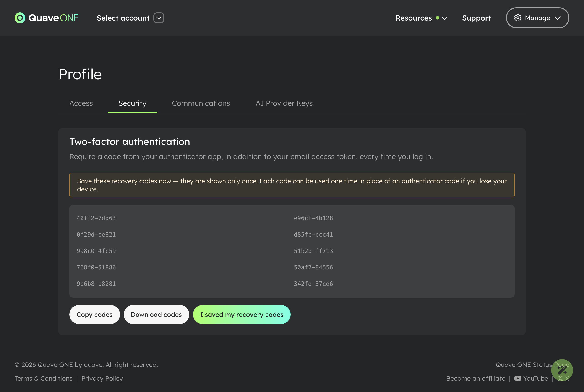Open the Privacy Policy link

tap(102, 379)
